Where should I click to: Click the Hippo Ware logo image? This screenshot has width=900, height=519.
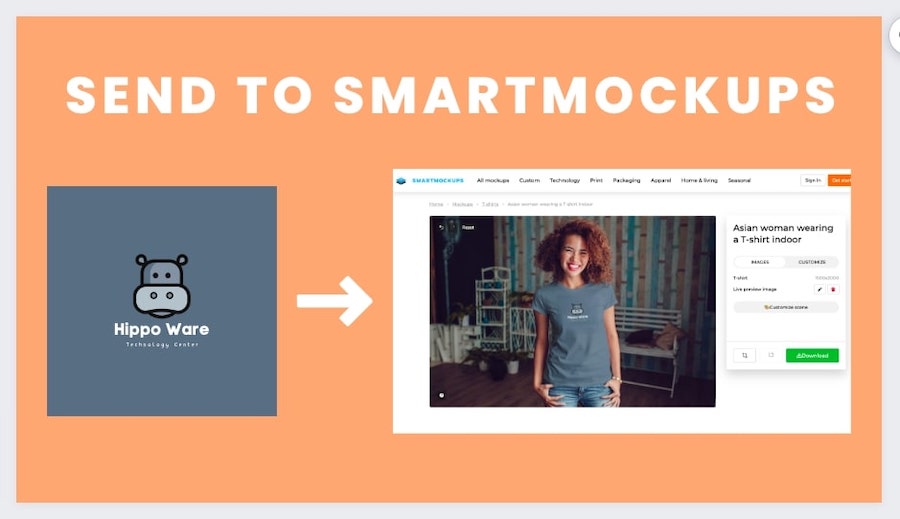[162, 301]
